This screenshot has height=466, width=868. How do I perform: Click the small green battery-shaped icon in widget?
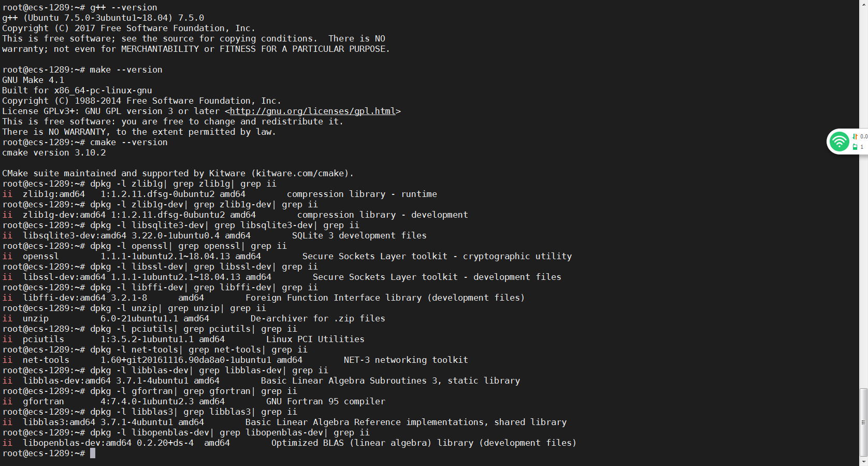click(855, 147)
